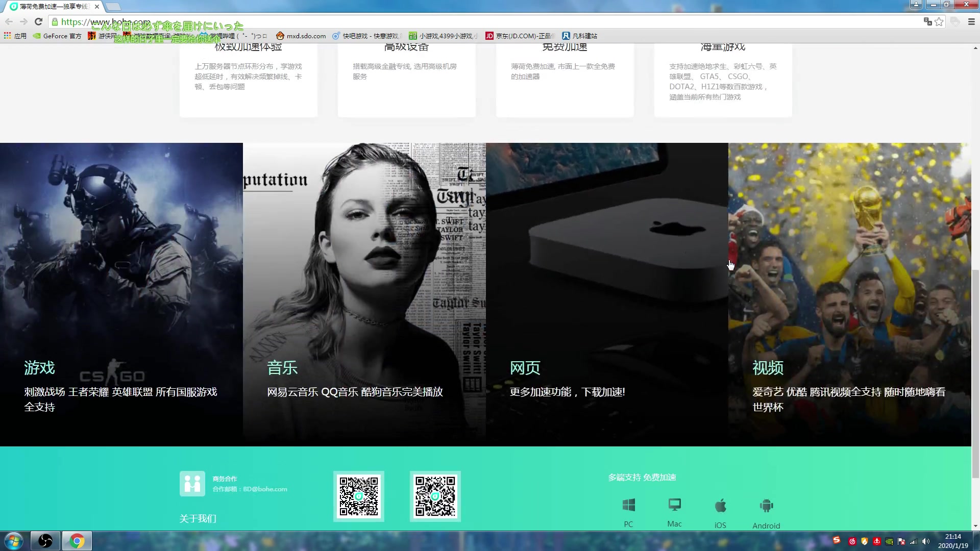Click the browser forward arrow

point(23,21)
